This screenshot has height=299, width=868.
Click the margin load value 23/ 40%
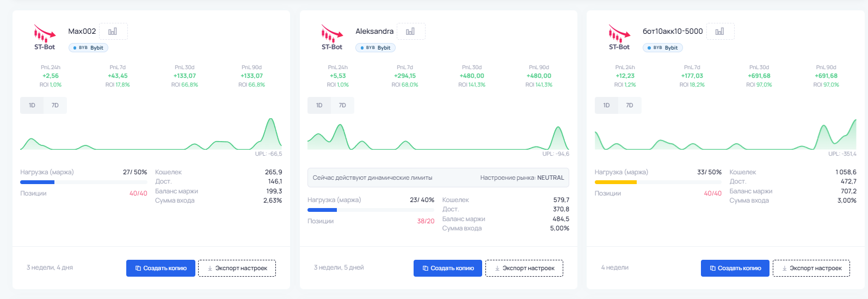[422, 200]
